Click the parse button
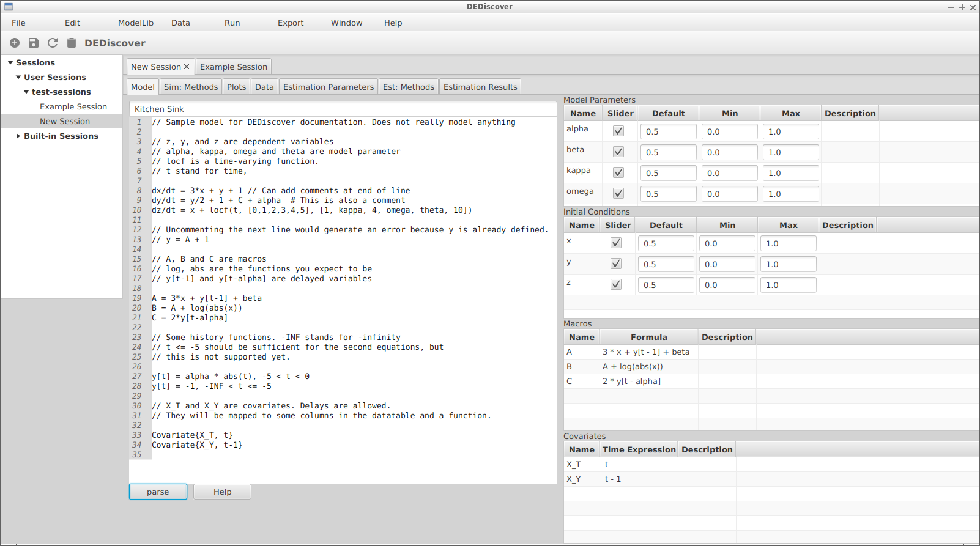The height and width of the screenshot is (546, 980). pyautogui.click(x=158, y=492)
